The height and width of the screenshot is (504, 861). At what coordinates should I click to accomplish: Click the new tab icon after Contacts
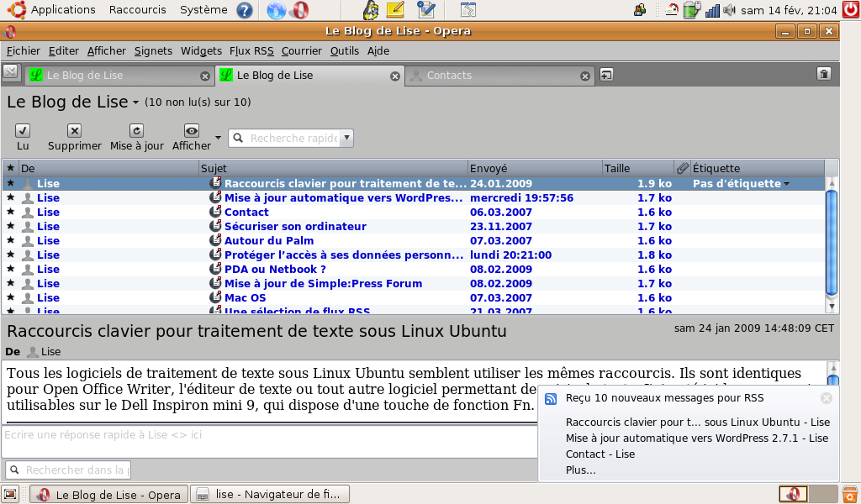605,75
